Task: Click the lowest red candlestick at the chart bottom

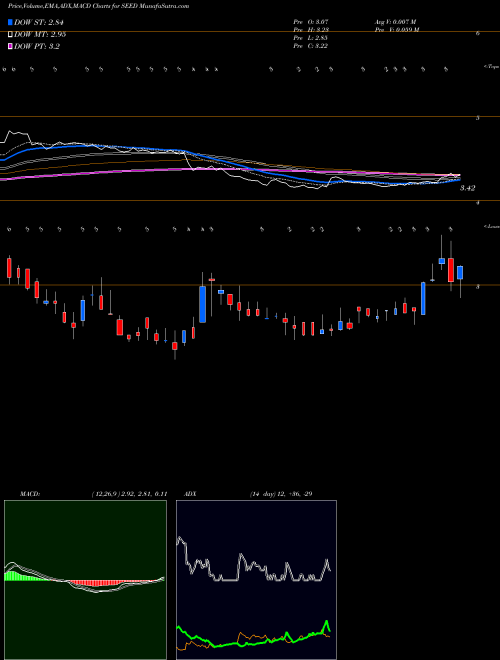Action: tap(175, 346)
